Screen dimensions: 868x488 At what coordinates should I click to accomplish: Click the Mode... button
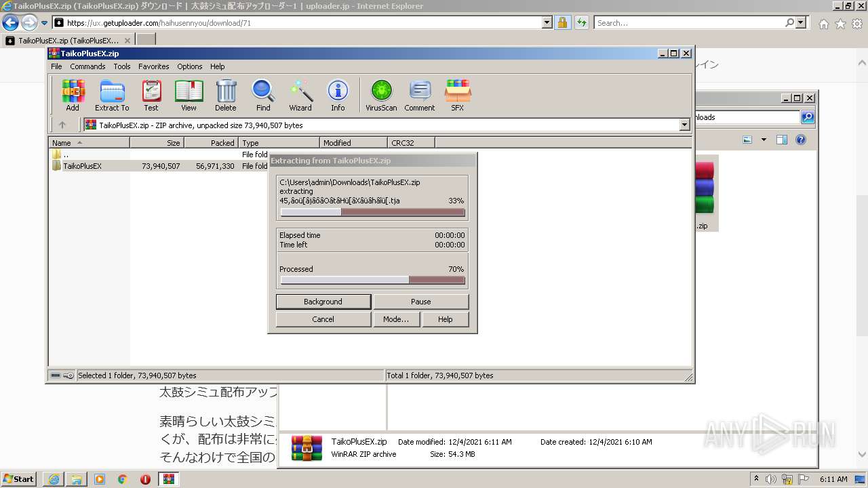(396, 319)
